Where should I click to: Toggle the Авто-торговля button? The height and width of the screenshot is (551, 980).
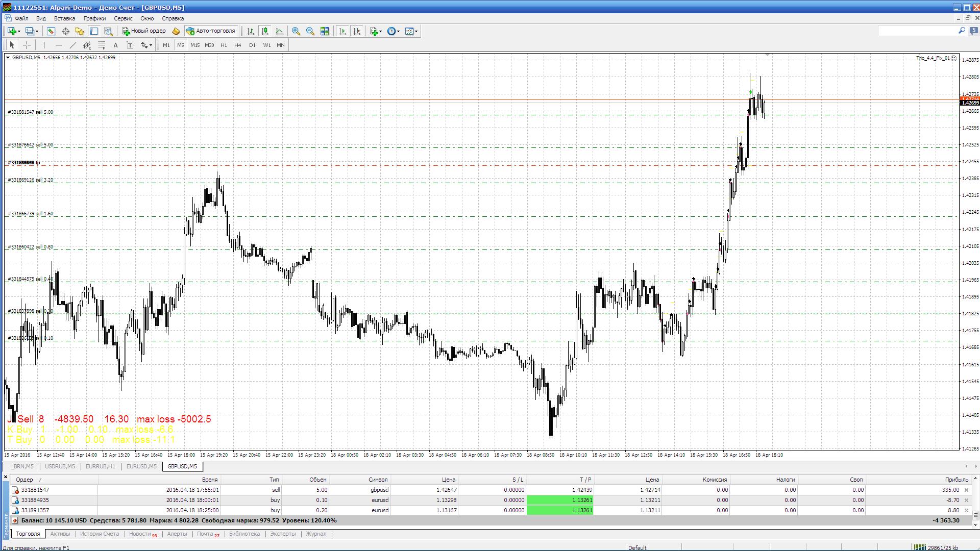[x=211, y=31]
